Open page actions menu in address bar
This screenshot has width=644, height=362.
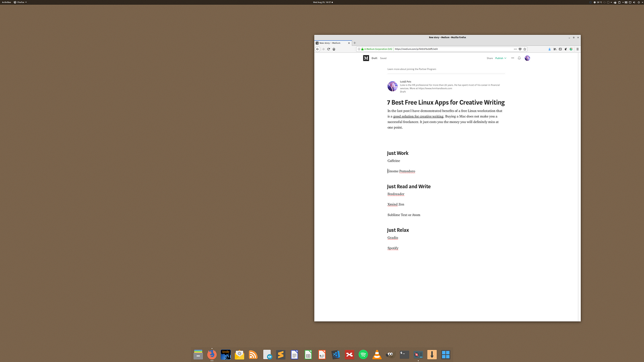click(x=515, y=49)
